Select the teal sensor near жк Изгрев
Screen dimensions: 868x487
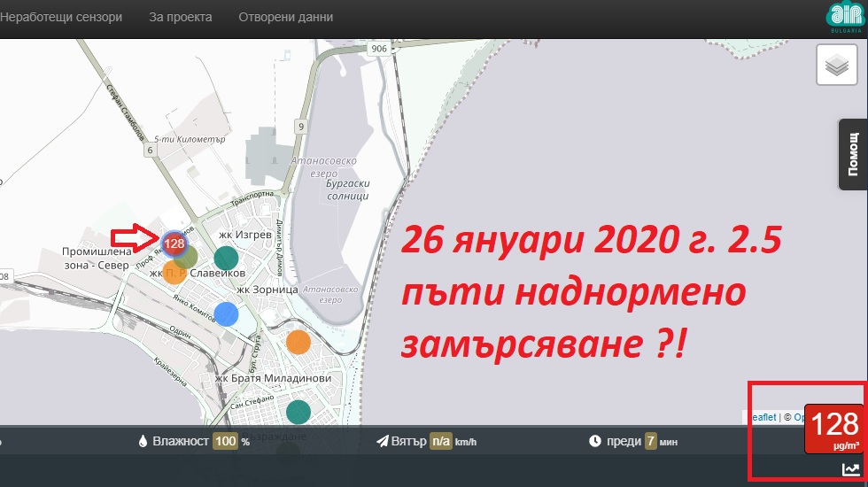[226, 258]
